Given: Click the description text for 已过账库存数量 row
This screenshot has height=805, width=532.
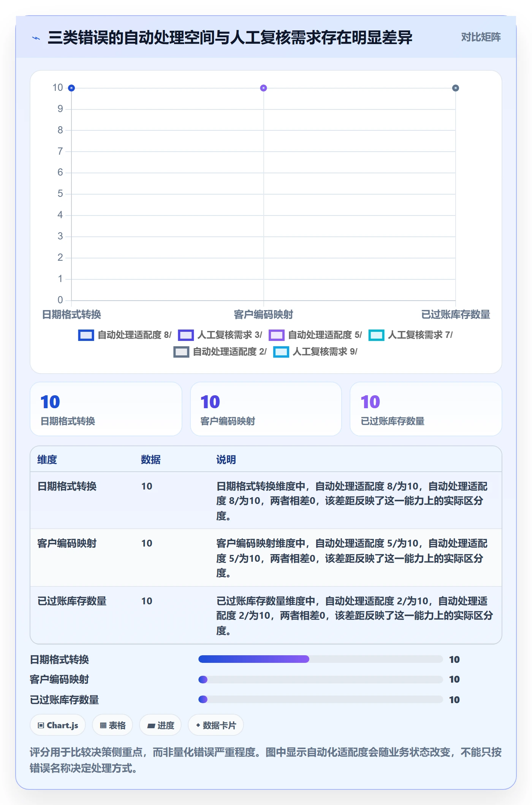Looking at the screenshot, I should coord(355,616).
